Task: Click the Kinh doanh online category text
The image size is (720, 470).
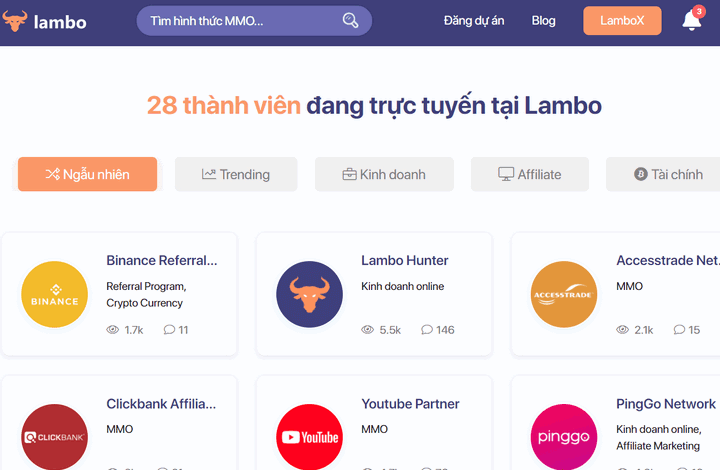Action: pos(403,286)
